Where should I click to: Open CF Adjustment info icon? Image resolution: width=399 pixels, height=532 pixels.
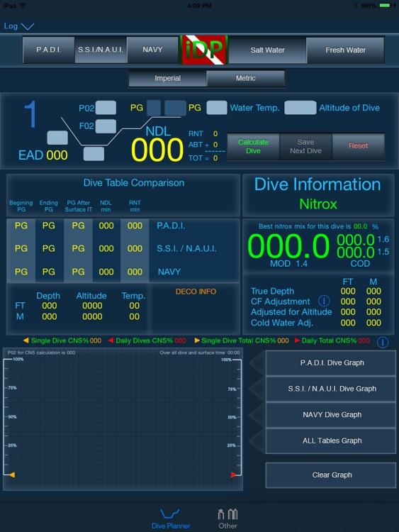[324, 301]
